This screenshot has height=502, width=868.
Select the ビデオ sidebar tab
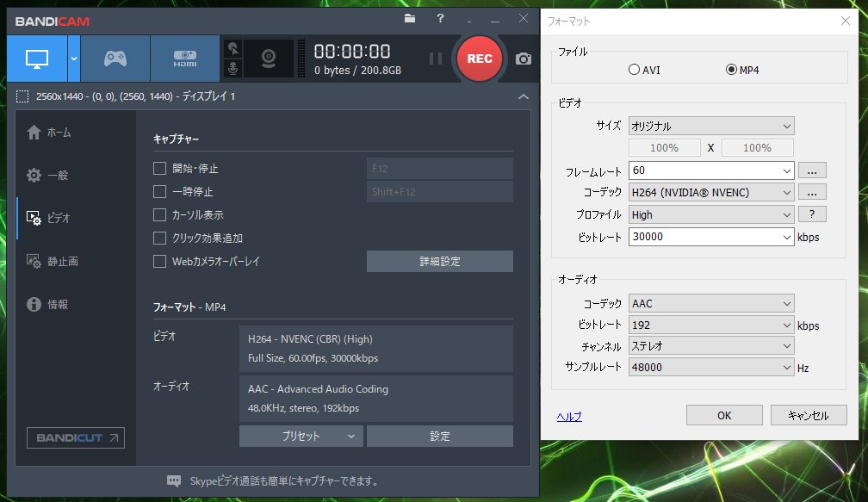tap(49, 218)
